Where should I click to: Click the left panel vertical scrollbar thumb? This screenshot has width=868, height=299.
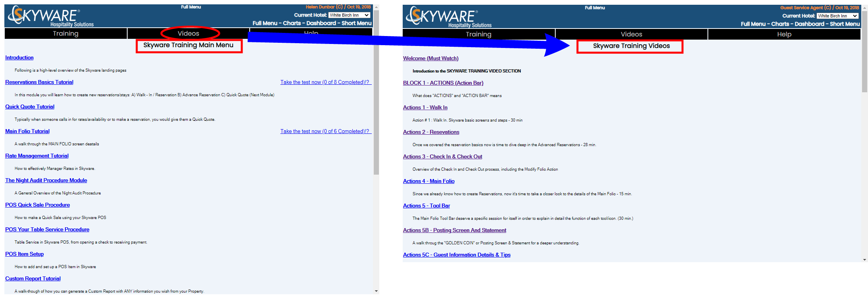tap(376, 92)
